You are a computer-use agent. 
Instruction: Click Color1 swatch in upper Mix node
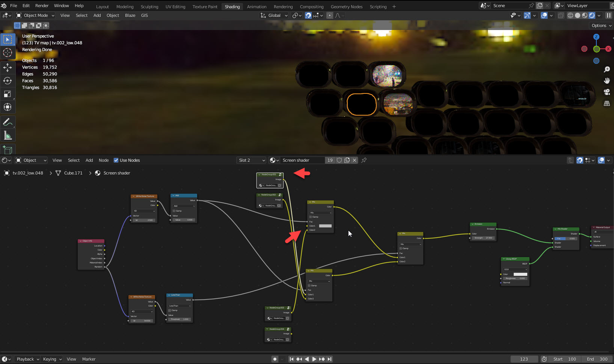(x=325, y=226)
